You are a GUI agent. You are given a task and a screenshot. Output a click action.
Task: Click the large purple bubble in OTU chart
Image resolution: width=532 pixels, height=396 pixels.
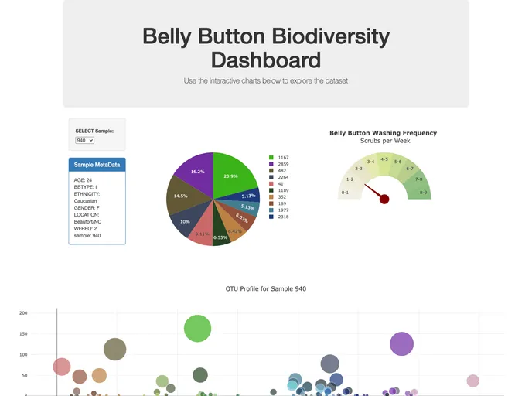coord(401,343)
